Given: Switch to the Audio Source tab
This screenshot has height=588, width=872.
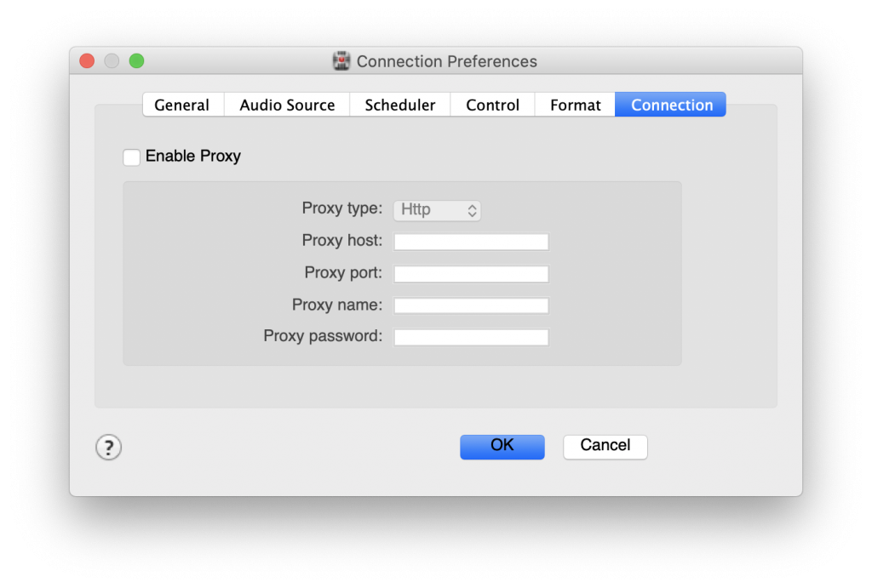Looking at the screenshot, I should (x=287, y=105).
